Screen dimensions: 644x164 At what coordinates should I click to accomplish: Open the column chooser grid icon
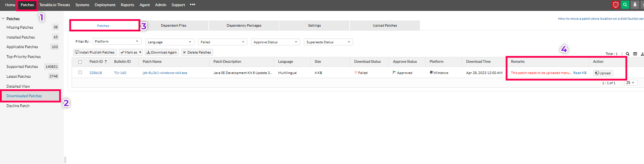(635, 54)
